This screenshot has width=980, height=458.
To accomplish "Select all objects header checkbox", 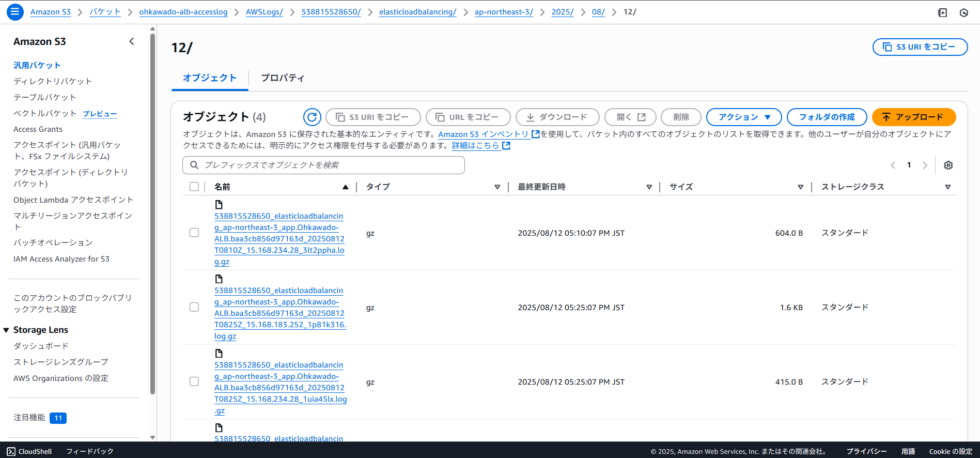I will (194, 187).
